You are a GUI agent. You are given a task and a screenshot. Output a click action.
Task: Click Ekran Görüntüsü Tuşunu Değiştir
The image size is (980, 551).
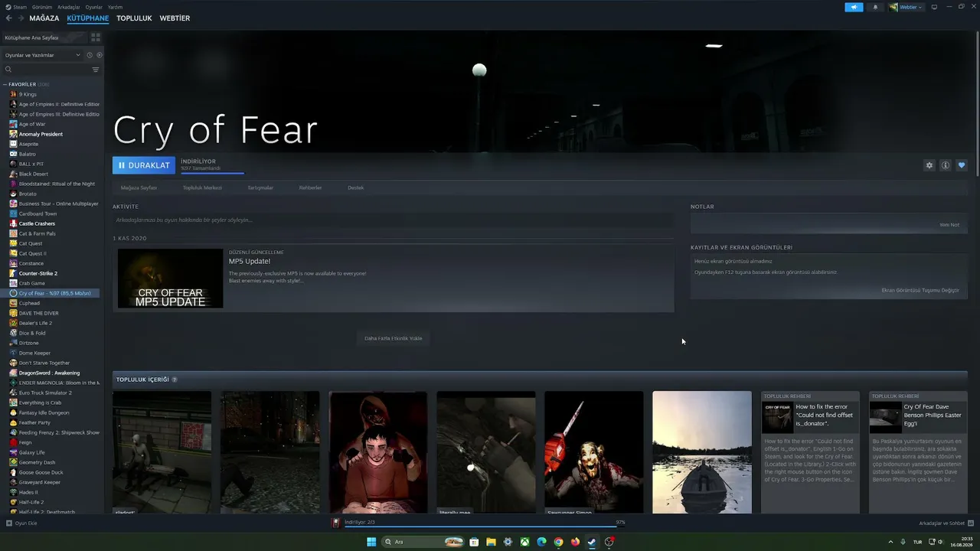[x=920, y=290]
